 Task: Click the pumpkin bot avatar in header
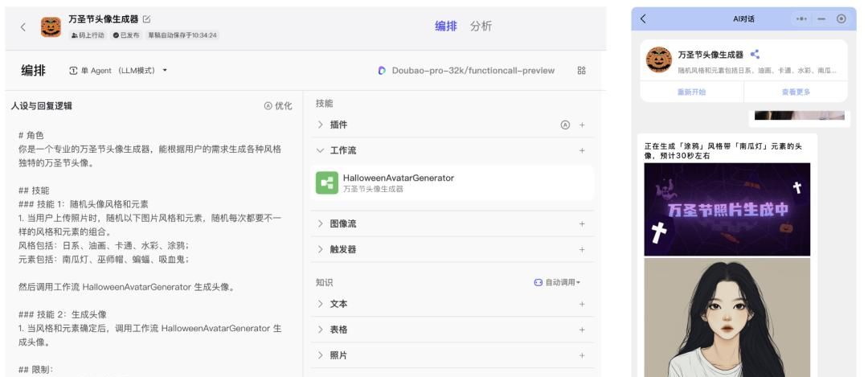(x=51, y=27)
